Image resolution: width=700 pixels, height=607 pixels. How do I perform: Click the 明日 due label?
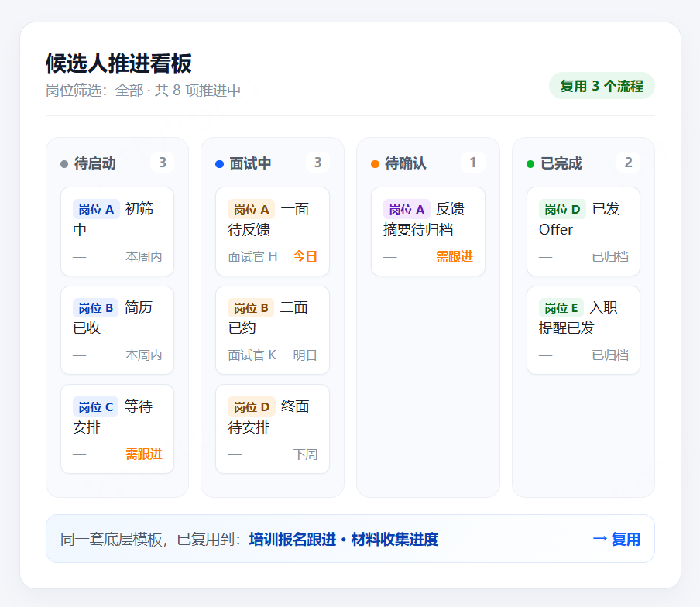point(305,355)
